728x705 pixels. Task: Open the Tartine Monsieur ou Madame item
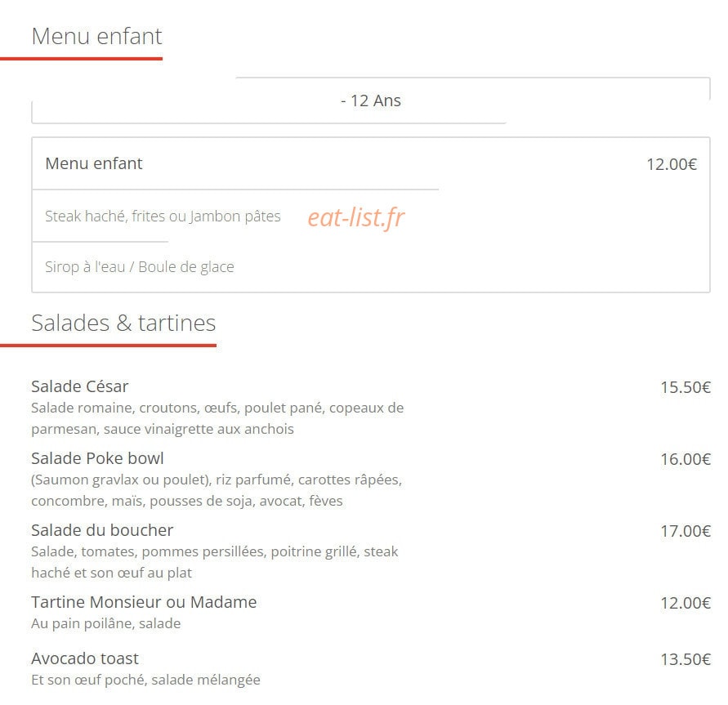pos(144,602)
